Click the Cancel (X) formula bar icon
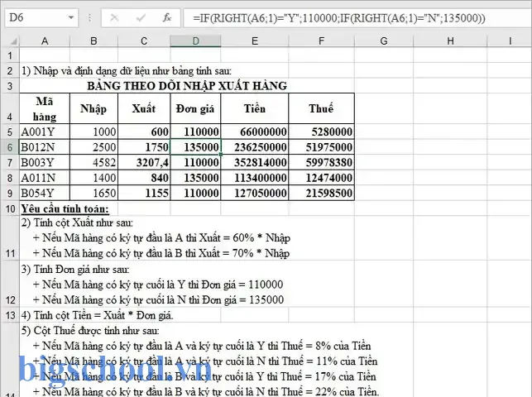Image resolution: width=532 pixels, height=397 pixels. [x=114, y=17]
